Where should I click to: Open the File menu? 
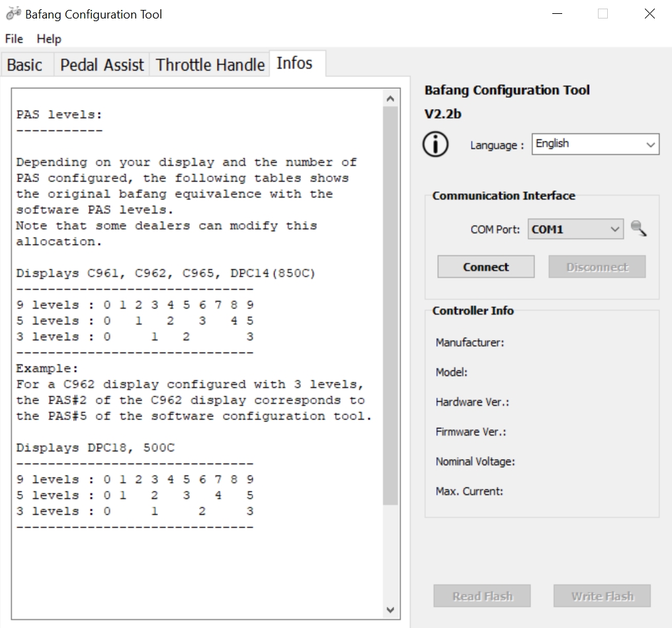tap(14, 39)
